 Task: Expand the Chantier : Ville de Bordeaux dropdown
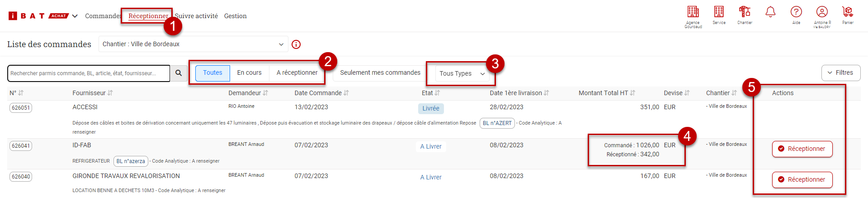[x=193, y=44]
